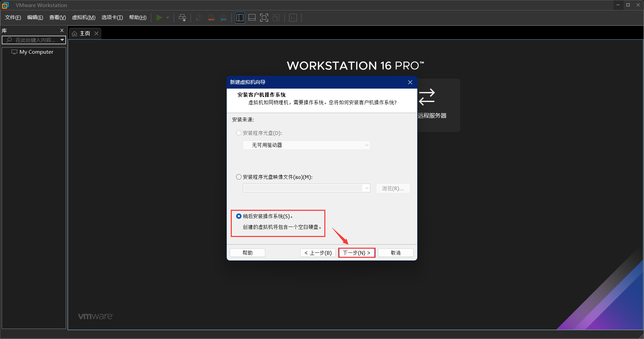Toggle the library sidebar view icon
Image resolution: width=644 pixels, height=339 pixels.
click(x=240, y=17)
